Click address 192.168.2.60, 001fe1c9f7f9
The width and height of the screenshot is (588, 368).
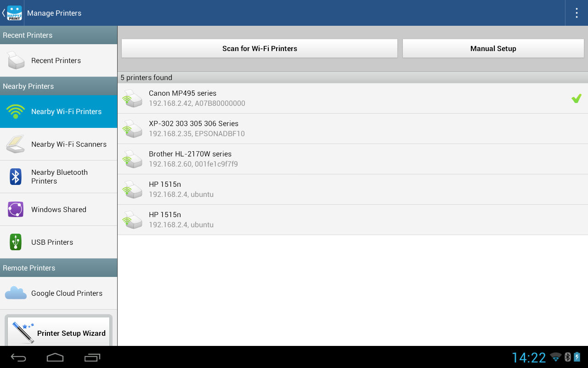coord(193,164)
